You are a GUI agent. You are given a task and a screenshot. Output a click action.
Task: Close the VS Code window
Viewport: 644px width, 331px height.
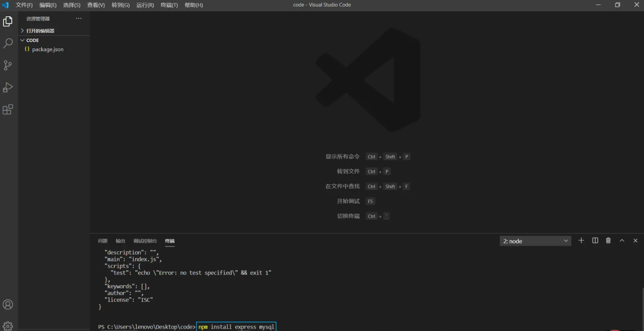(x=637, y=5)
